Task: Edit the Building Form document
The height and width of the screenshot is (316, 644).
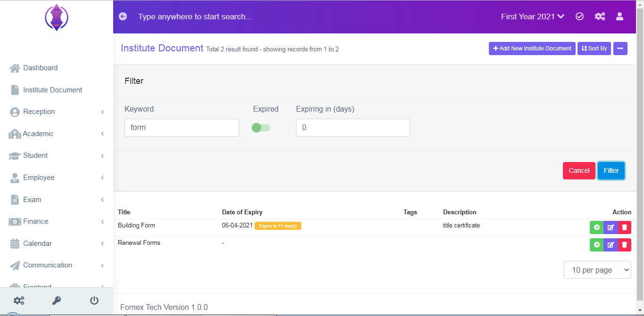Action: (611, 227)
